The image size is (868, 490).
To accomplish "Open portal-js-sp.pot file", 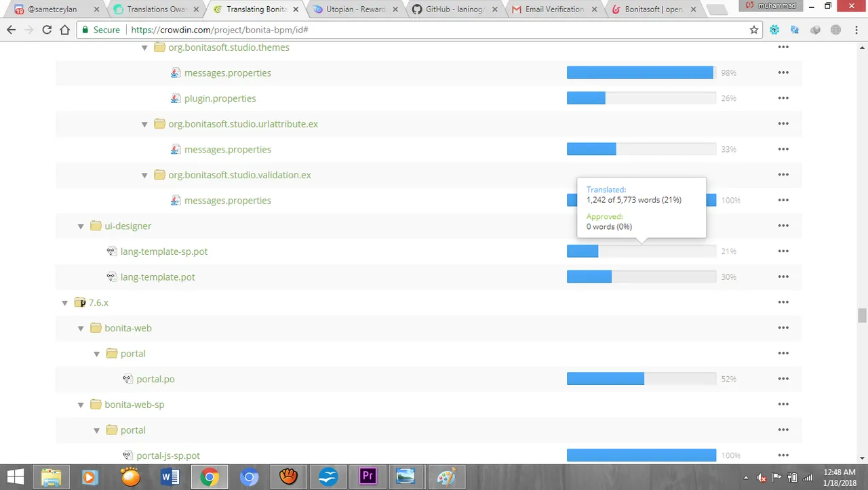I will pyautogui.click(x=168, y=455).
